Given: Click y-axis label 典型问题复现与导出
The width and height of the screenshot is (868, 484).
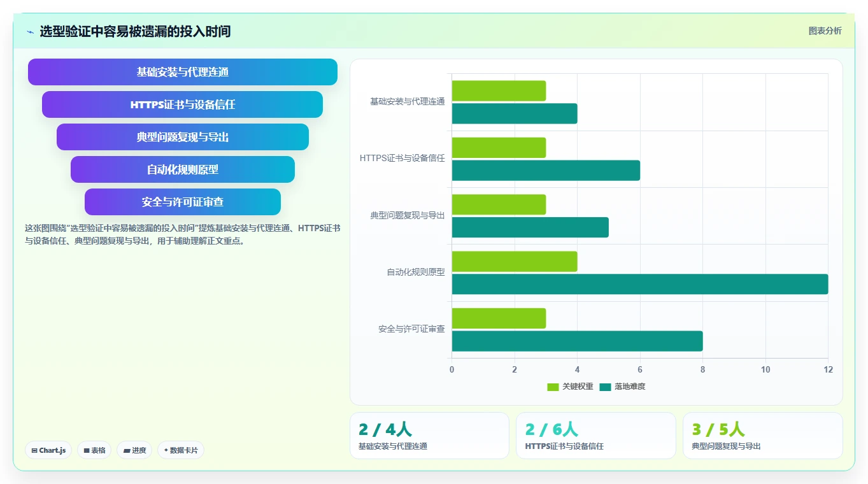Looking at the screenshot, I should pos(408,215).
